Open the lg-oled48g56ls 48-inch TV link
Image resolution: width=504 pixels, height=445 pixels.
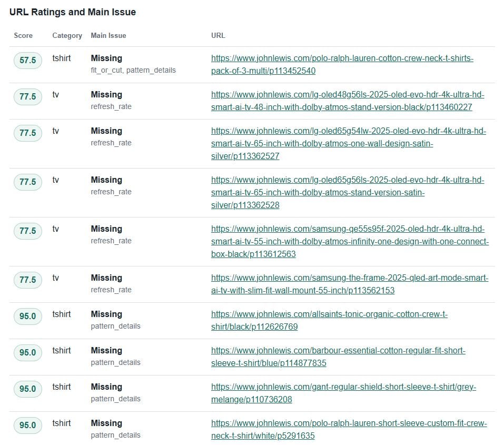pos(348,101)
